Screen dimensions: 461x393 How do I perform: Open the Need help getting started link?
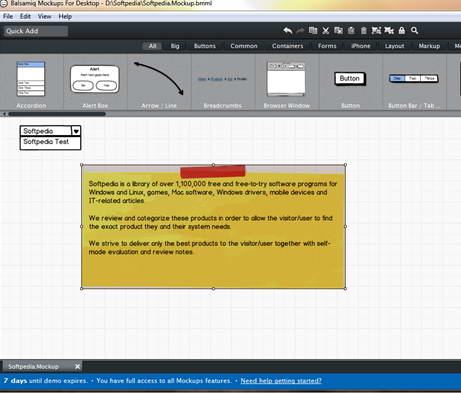(281, 381)
